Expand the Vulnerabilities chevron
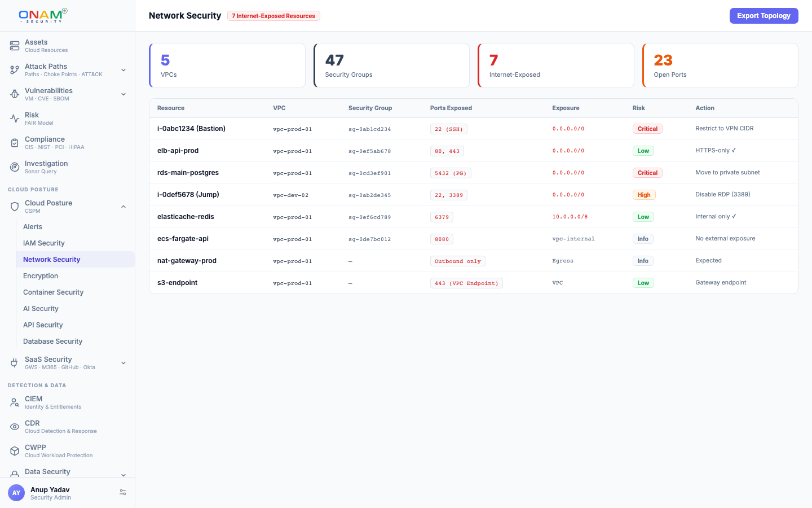The image size is (812, 508). tap(123, 94)
